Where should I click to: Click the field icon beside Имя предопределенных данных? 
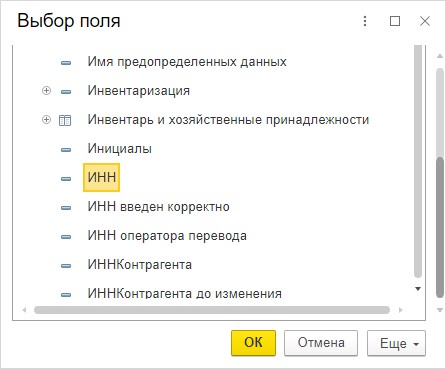point(66,63)
